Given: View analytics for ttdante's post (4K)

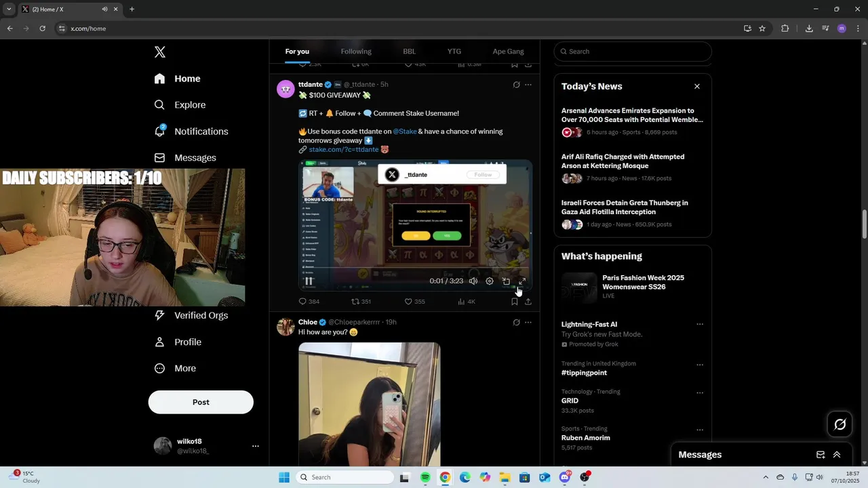Looking at the screenshot, I should pyautogui.click(x=467, y=302).
